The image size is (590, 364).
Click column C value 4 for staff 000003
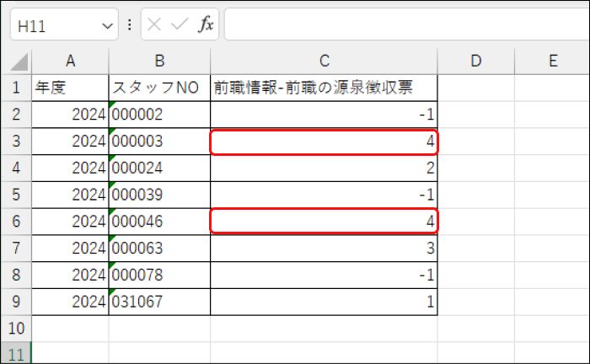pos(324,142)
